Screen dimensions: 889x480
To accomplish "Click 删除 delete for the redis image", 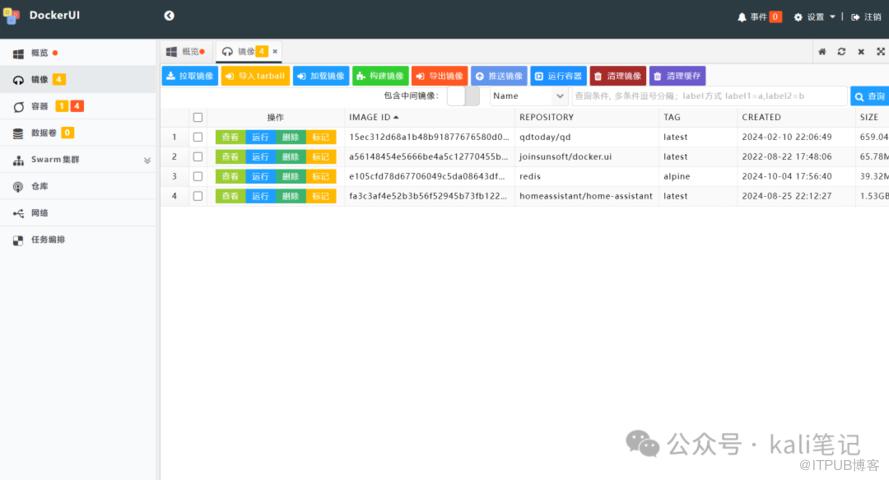I will click(290, 177).
